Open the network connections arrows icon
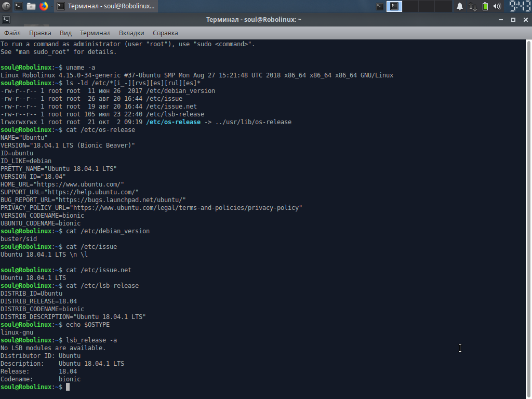Viewport: 532px width, 399px height. click(472, 6)
